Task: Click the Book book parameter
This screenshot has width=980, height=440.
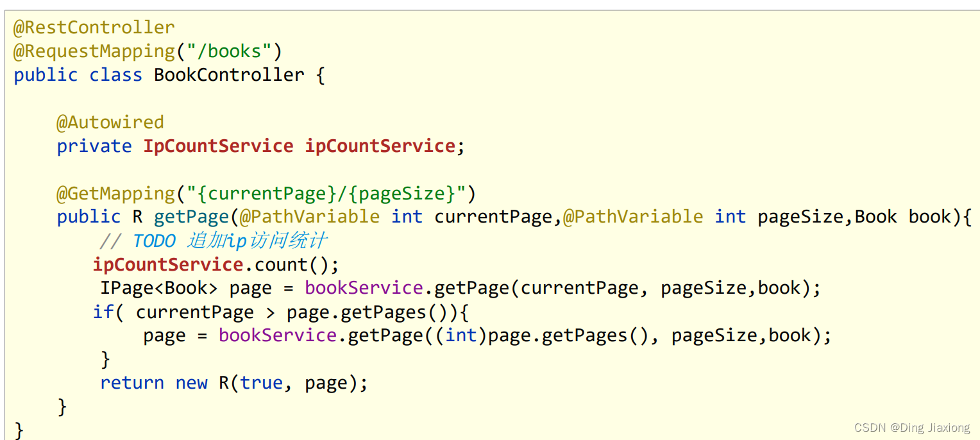Action: [903, 217]
